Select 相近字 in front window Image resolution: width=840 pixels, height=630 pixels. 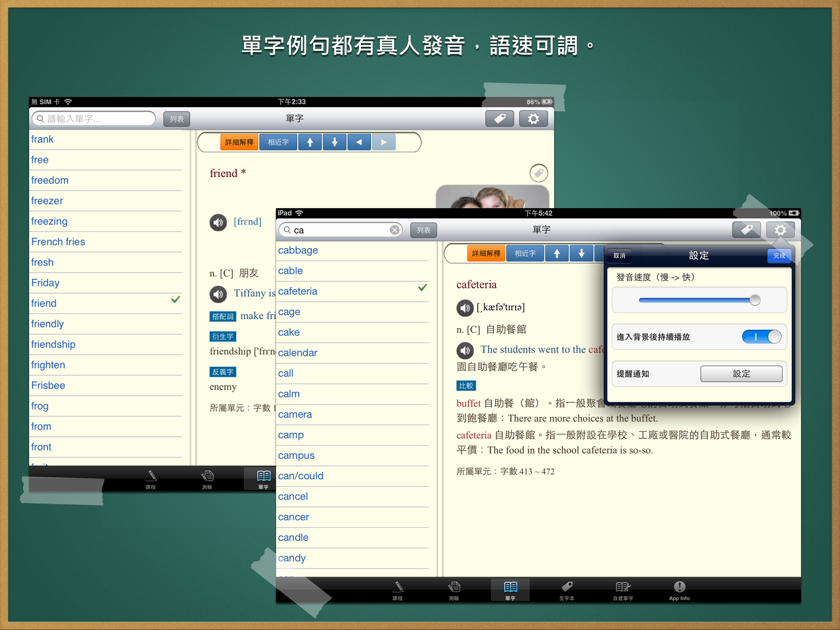click(x=525, y=253)
